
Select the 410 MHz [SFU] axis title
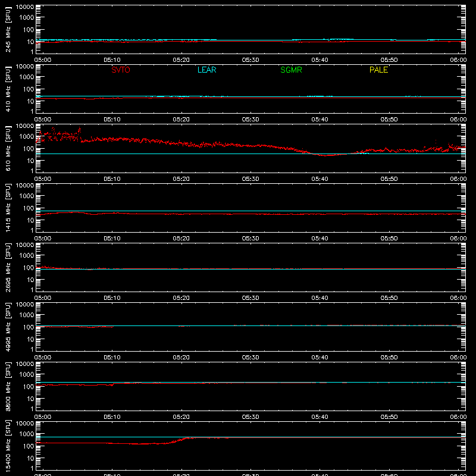[x=8, y=89]
